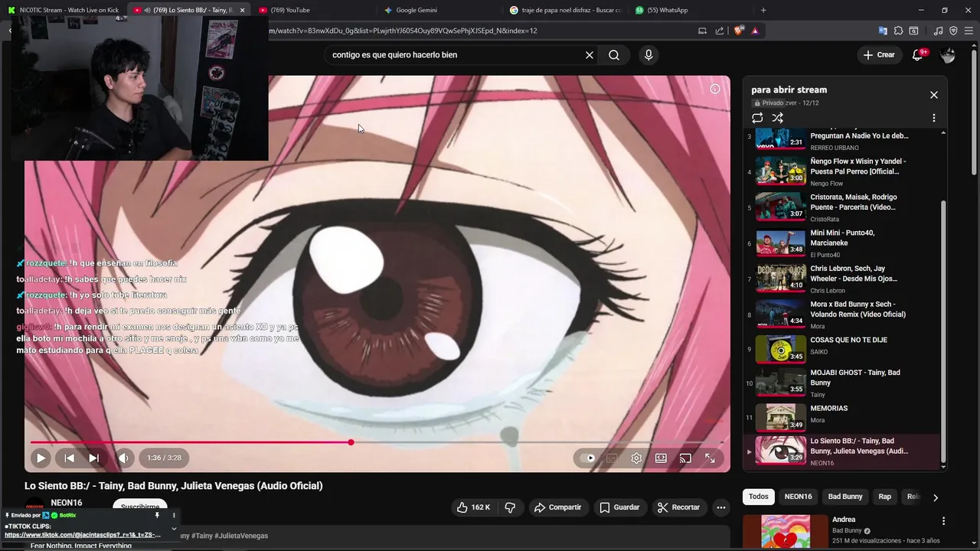Toggle playlist loop
The height and width of the screenshot is (551, 980).
[757, 118]
